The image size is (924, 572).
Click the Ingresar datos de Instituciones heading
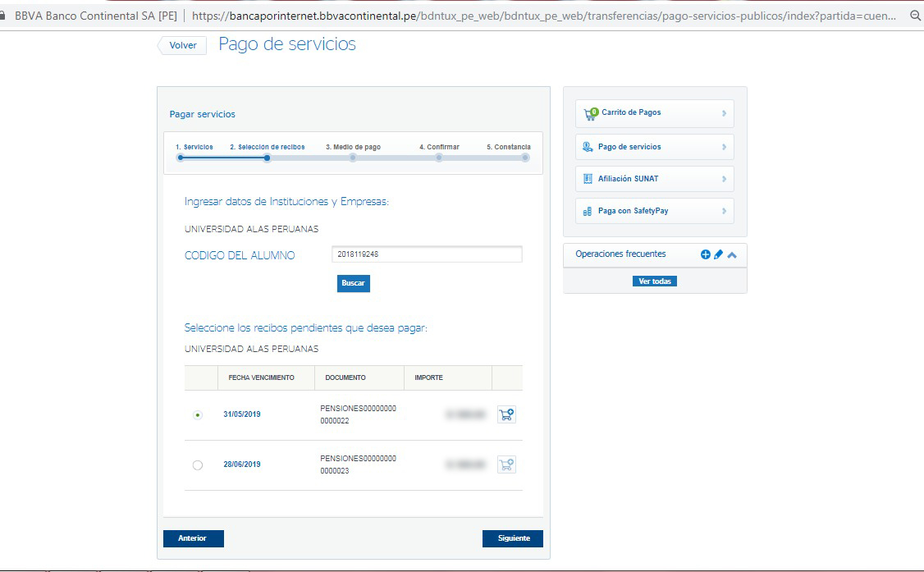[x=286, y=201]
